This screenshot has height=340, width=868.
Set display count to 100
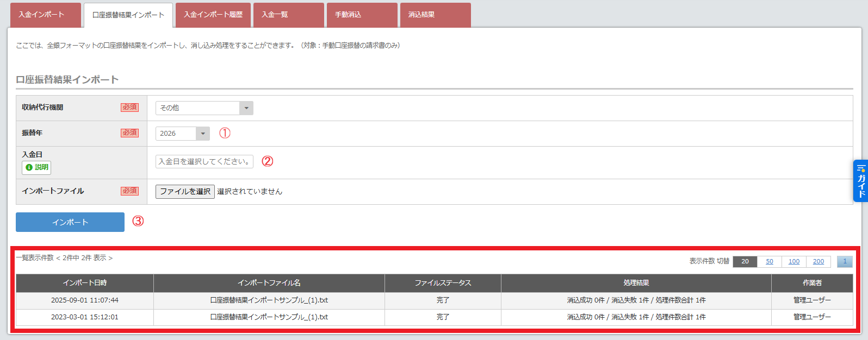[x=793, y=262]
